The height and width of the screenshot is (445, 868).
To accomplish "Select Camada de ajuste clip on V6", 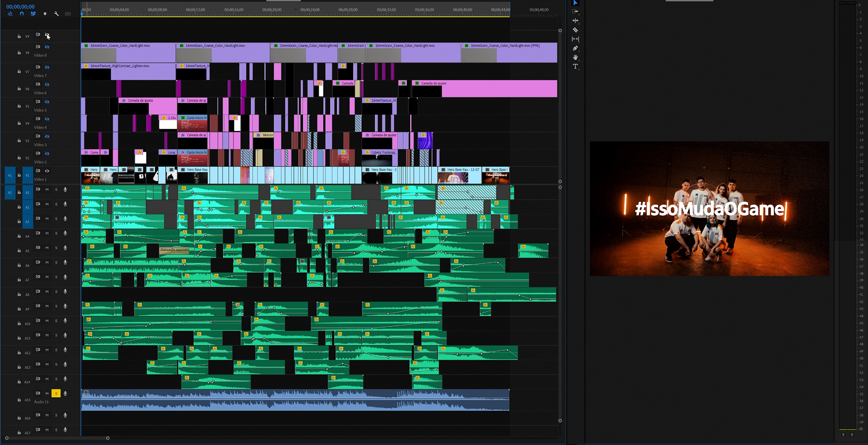I will pos(484,89).
